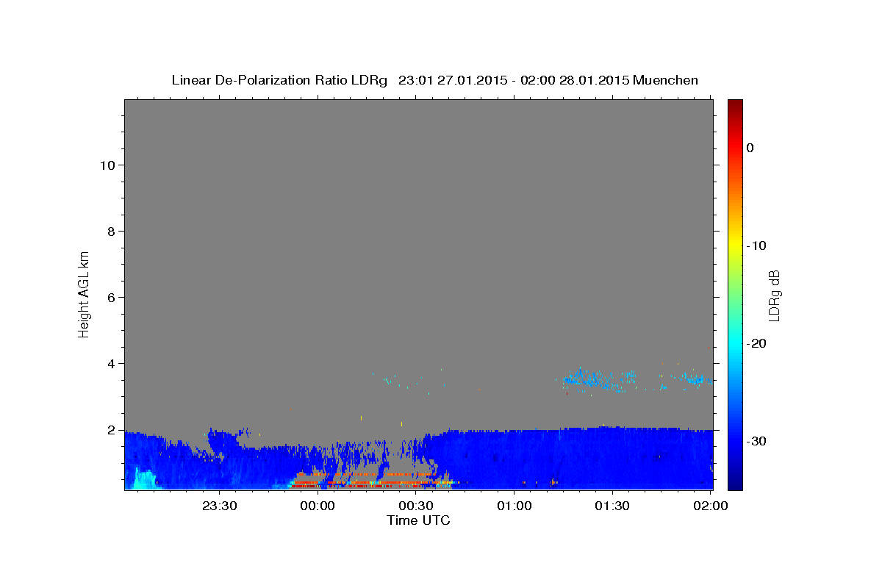Click the "Height AGL km" axis label
Image resolution: width=882 pixels, height=588 pixels.
(84, 293)
